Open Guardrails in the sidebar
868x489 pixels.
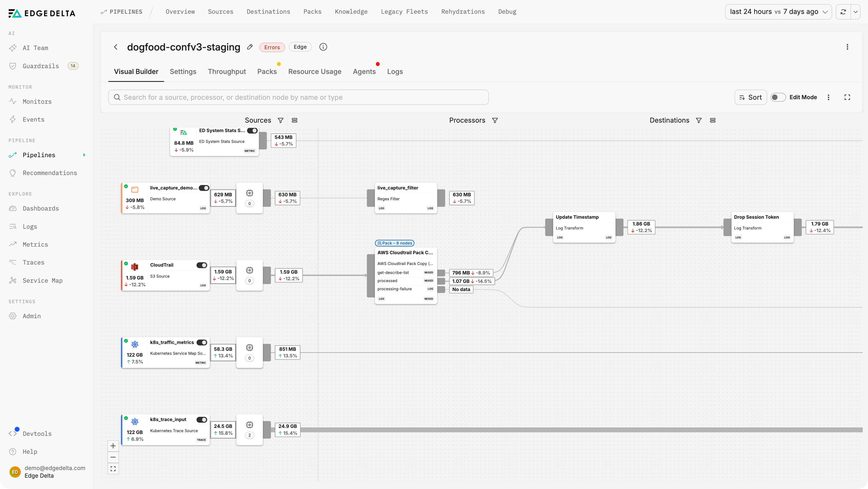41,66
